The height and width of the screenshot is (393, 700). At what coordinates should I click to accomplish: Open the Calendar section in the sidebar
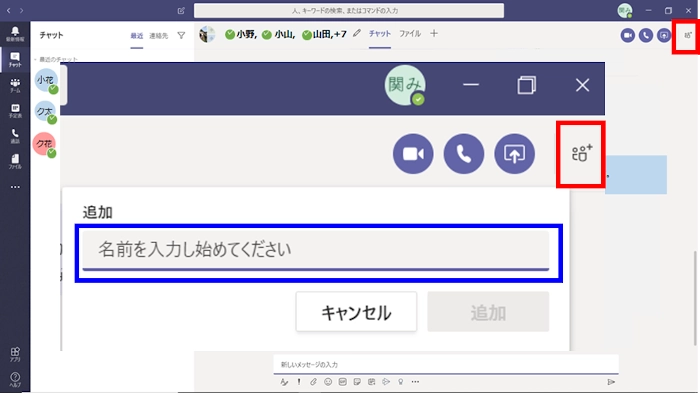tap(15, 110)
